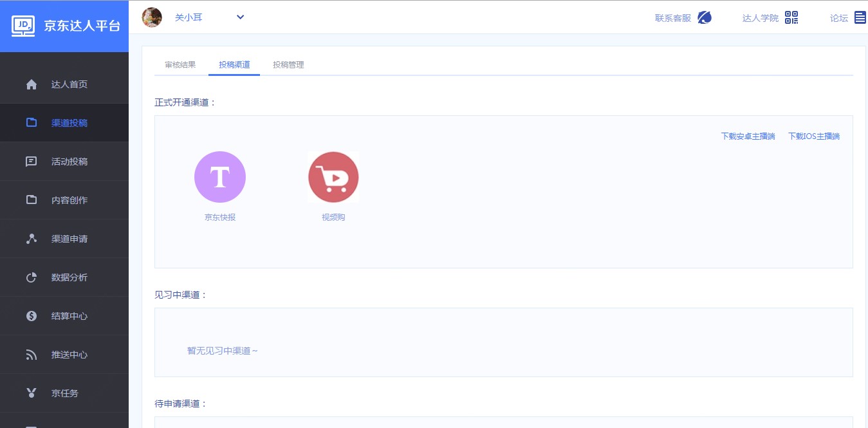868x428 pixels.
Task: Click the 见习中渠道 heading
Action: [x=181, y=295]
